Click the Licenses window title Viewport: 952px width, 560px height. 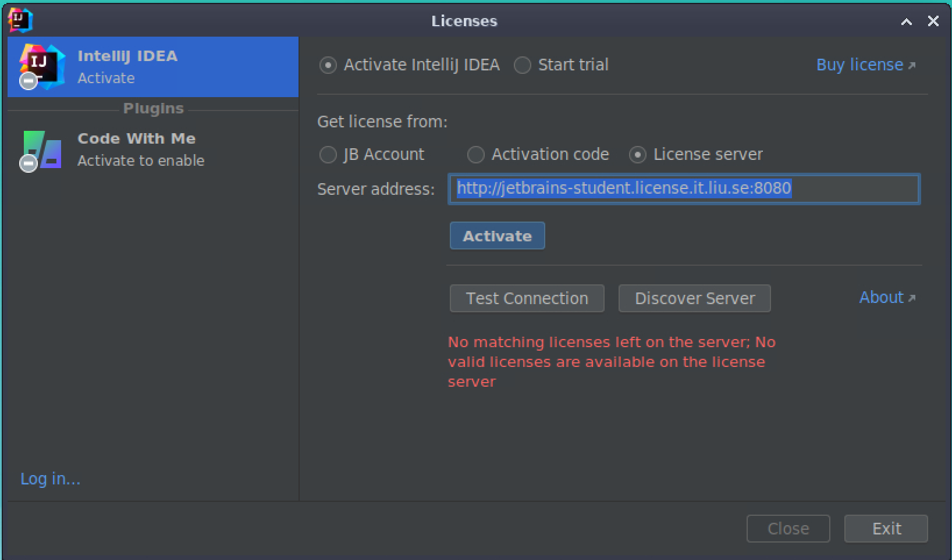coord(464,22)
